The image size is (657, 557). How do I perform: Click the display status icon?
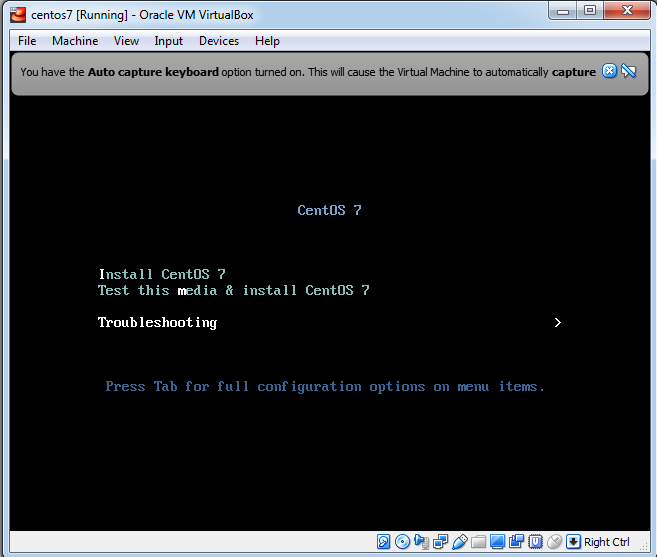click(497, 541)
